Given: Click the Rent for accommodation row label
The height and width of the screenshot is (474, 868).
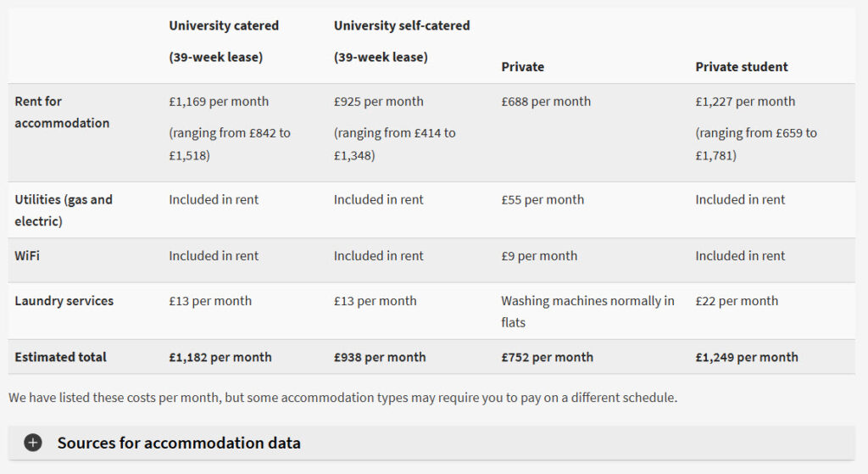Looking at the screenshot, I should tap(62, 112).
